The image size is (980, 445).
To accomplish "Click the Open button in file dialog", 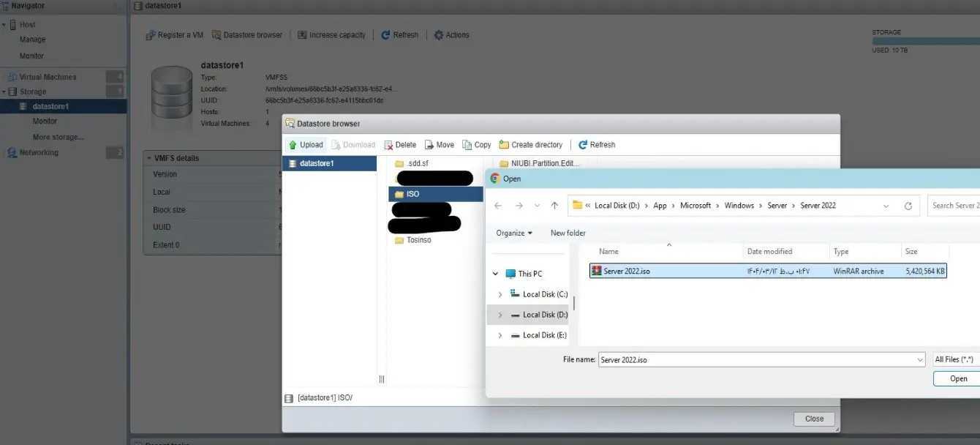I will [x=958, y=378].
